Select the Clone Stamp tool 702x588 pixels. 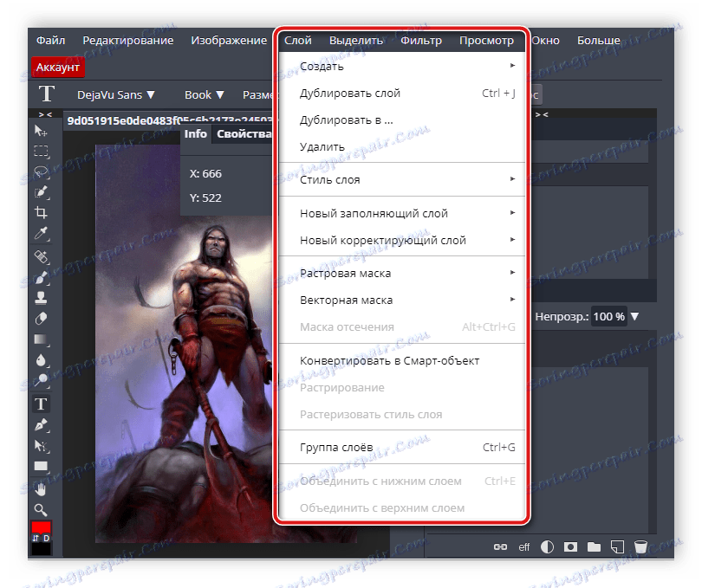(x=42, y=298)
